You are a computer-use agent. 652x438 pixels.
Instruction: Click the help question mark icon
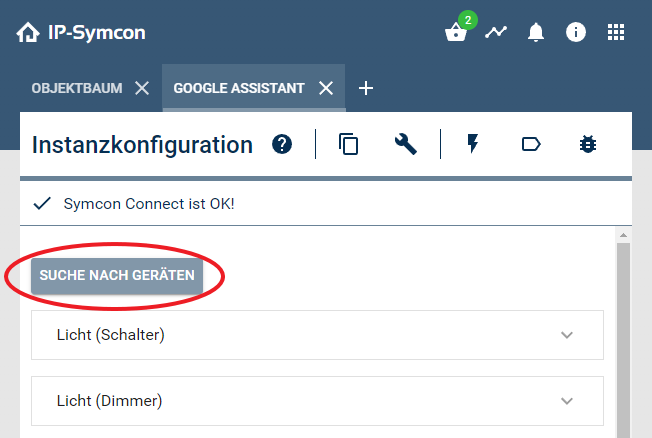[x=282, y=145]
